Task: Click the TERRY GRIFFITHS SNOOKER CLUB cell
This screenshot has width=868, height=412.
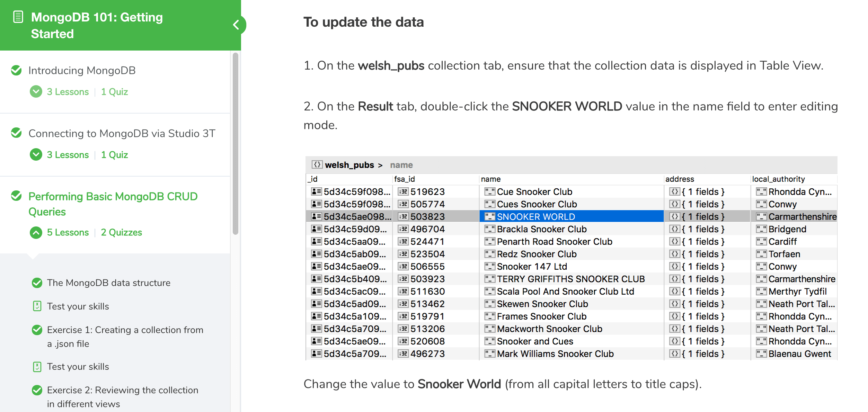Action: click(x=572, y=279)
